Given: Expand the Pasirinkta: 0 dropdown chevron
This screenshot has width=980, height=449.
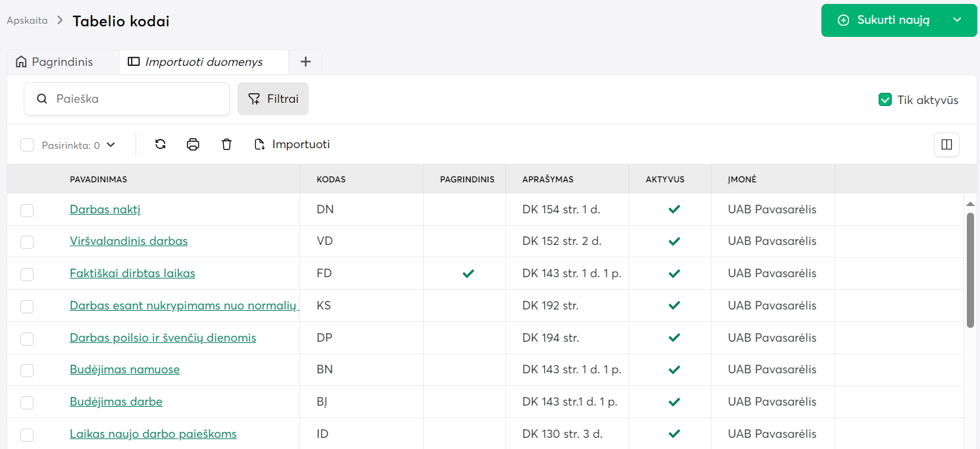Looking at the screenshot, I should click(x=111, y=145).
